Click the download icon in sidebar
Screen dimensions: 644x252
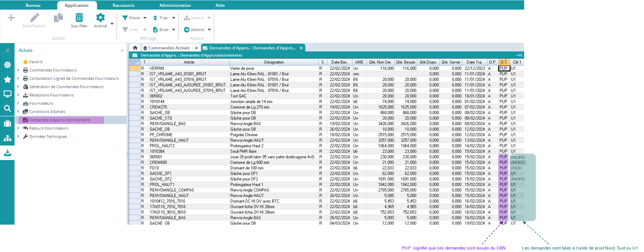(x=7, y=153)
